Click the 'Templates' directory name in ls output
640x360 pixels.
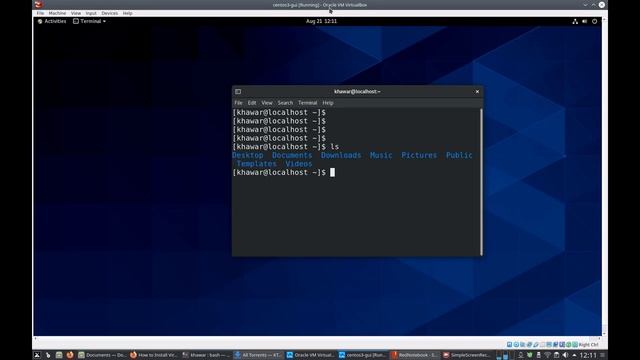[x=256, y=164]
